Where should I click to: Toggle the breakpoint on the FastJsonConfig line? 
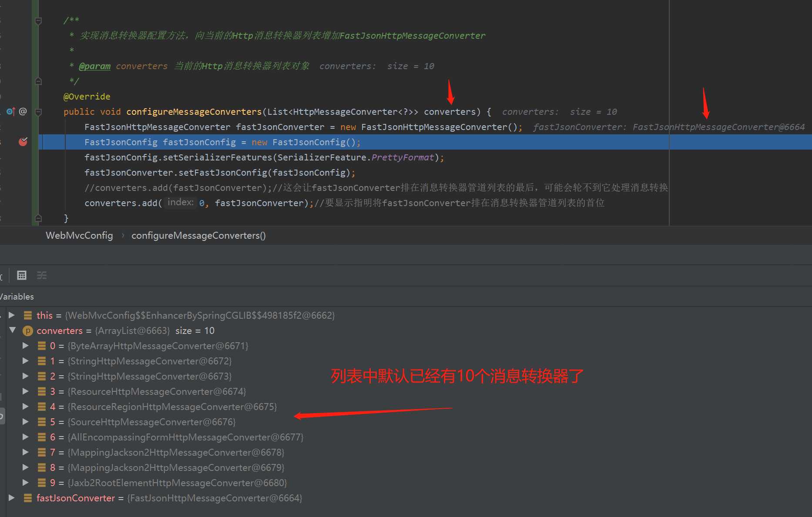[23, 142]
